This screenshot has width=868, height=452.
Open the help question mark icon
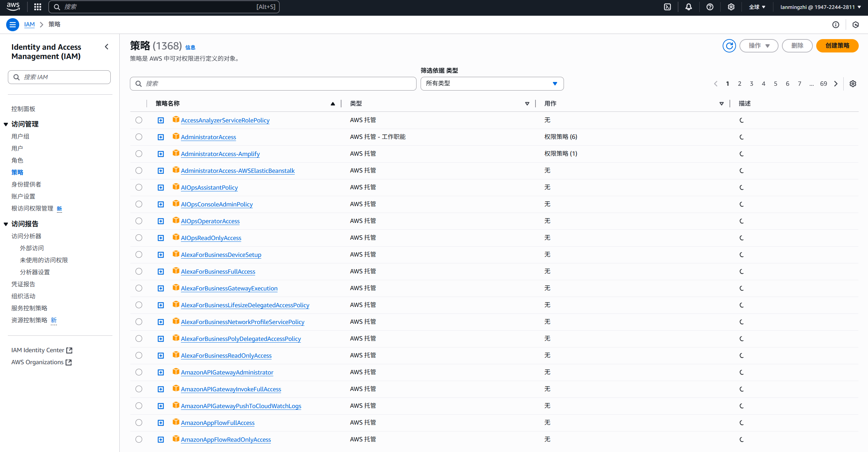pos(710,7)
